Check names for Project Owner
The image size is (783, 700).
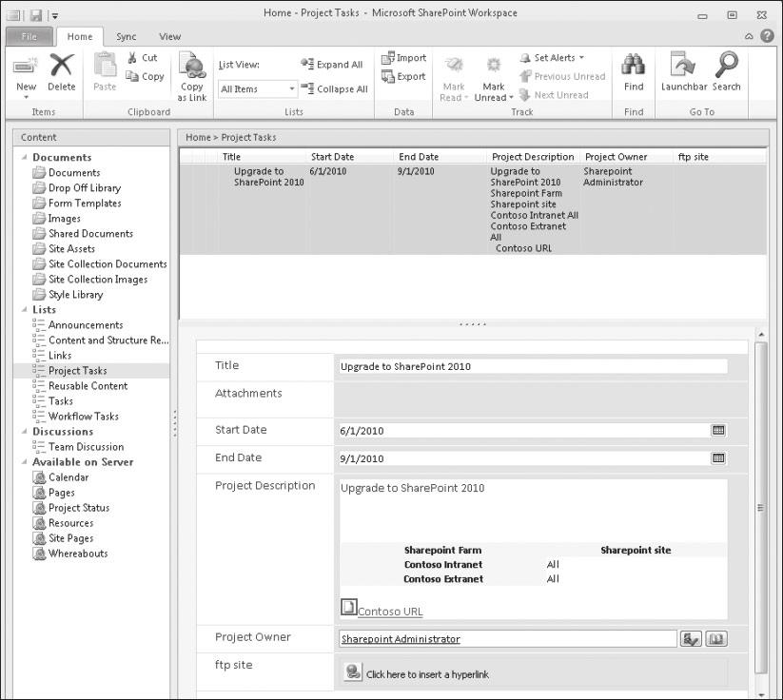[x=691, y=639]
